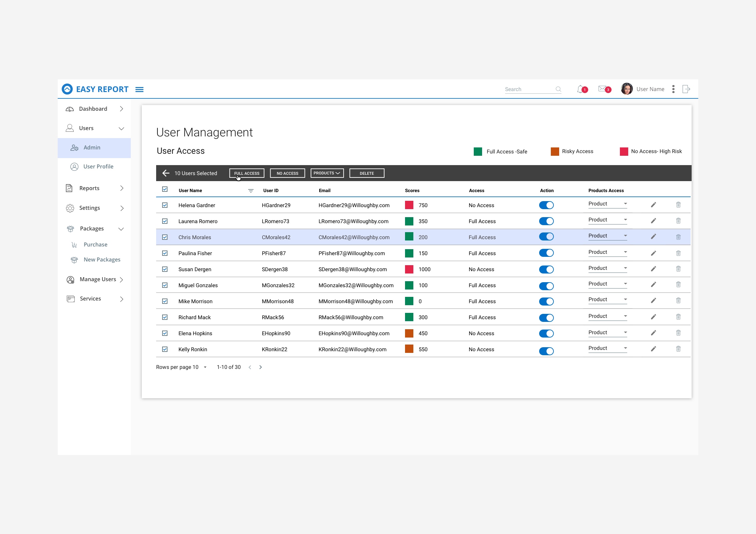Click the No Access button
This screenshot has width=756, height=534.
288,173
